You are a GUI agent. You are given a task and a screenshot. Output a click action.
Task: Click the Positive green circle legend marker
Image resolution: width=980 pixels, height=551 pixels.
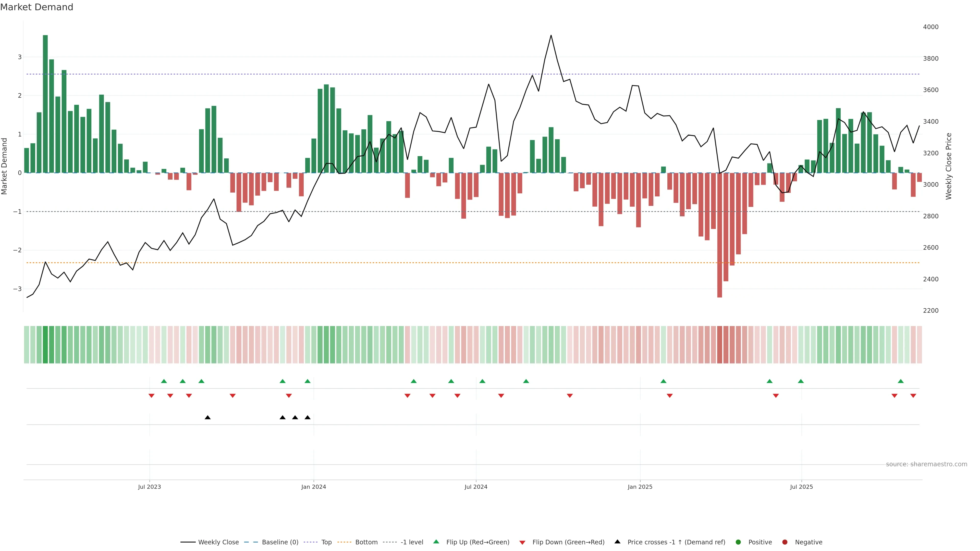pos(738,542)
